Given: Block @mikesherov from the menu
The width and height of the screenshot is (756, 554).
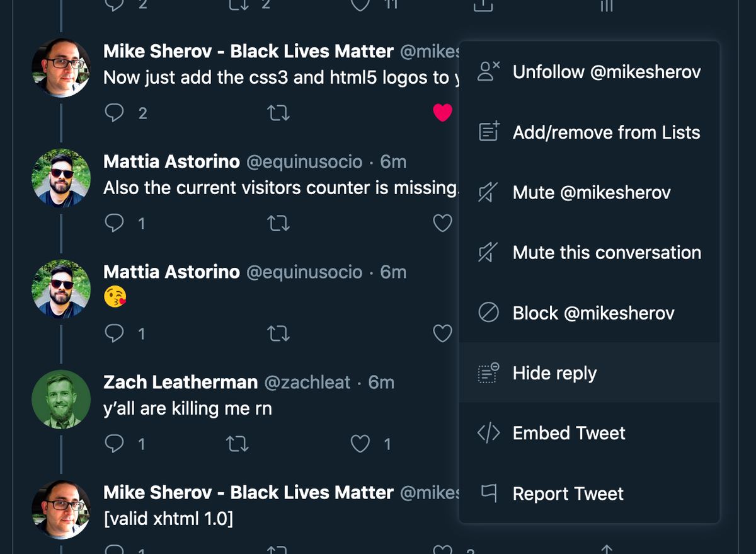Looking at the screenshot, I should tap(590, 313).
